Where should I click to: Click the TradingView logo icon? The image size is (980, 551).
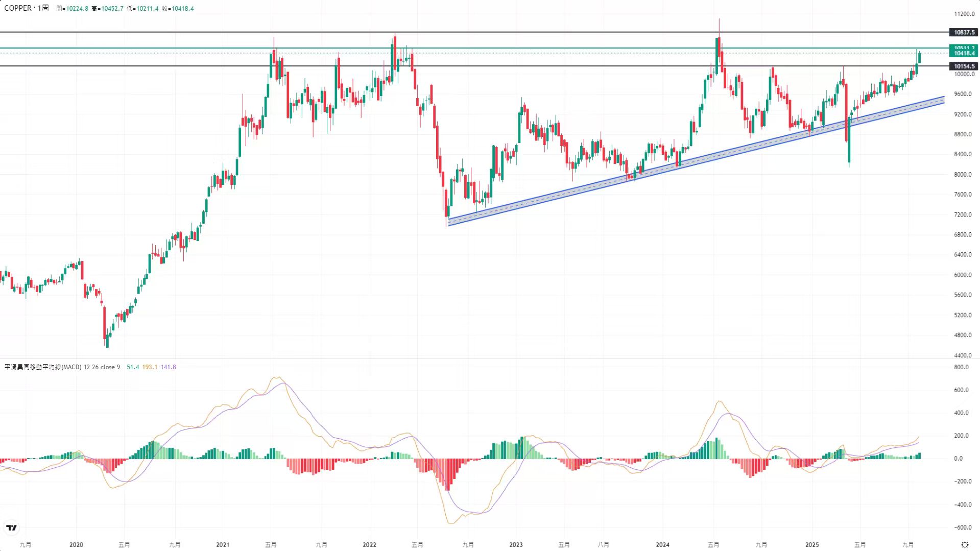click(x=11, y=528)
